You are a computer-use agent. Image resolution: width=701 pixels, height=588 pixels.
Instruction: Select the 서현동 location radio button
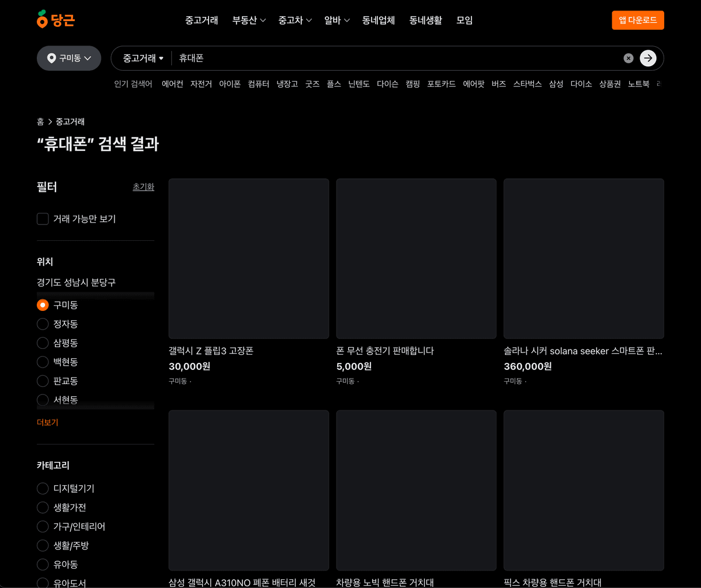click(x=43, y=400)
